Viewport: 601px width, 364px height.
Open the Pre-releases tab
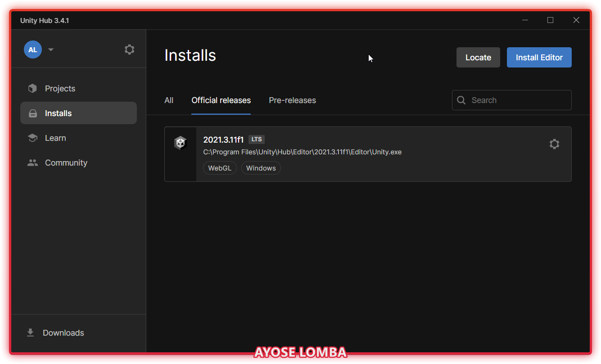click(292, 100)
